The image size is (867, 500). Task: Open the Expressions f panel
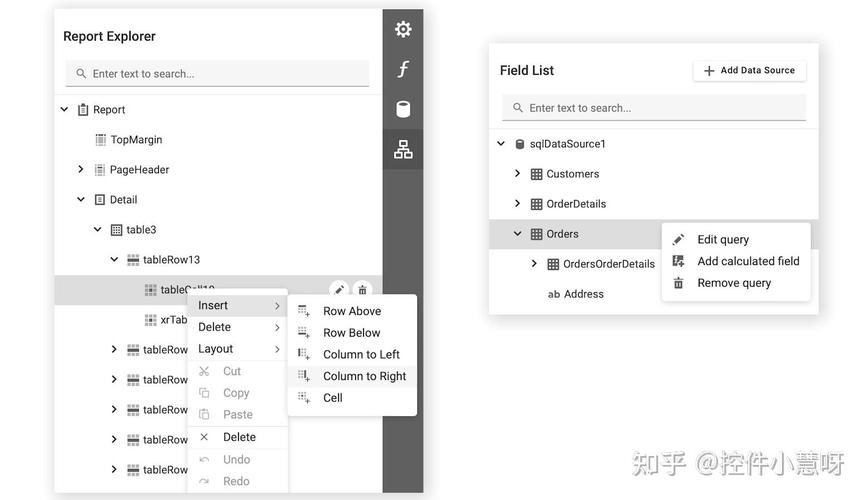pos(403,69)
